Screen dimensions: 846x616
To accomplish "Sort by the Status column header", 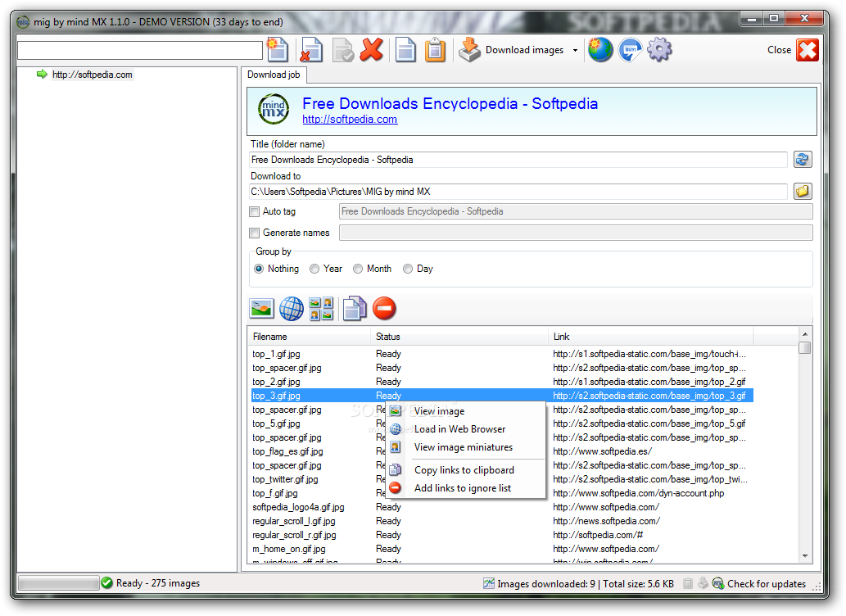I will 459,337.
